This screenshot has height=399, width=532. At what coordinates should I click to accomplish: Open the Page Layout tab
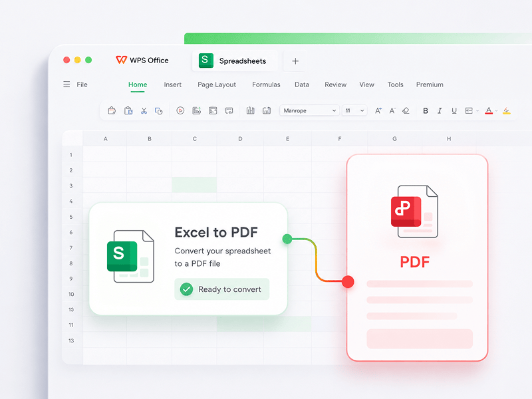pyautogui.click(x=217, y=85)
